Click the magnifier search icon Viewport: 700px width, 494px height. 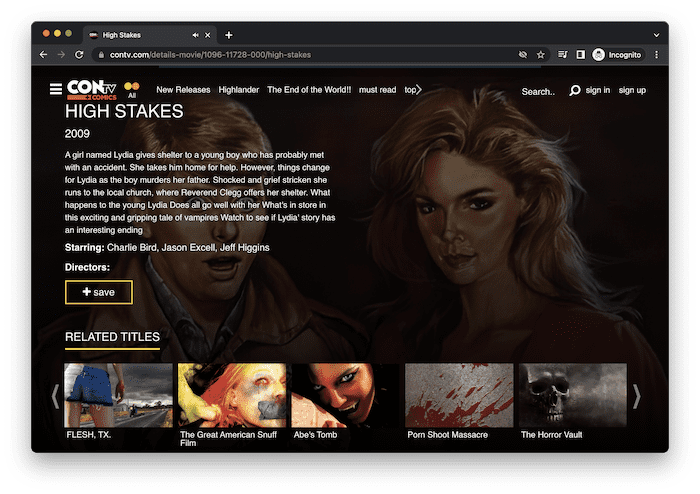575,91
